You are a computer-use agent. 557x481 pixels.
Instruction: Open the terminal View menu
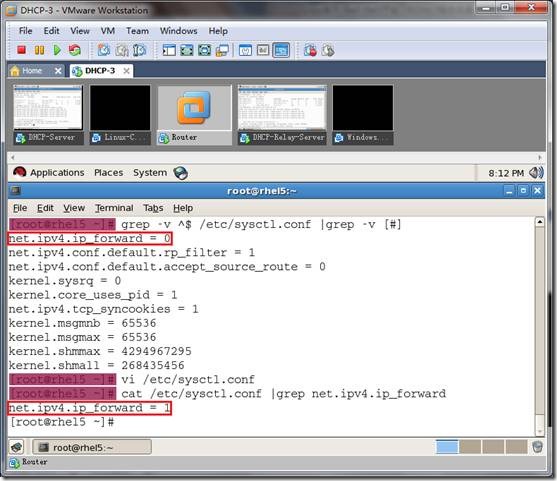coord(74,208)
